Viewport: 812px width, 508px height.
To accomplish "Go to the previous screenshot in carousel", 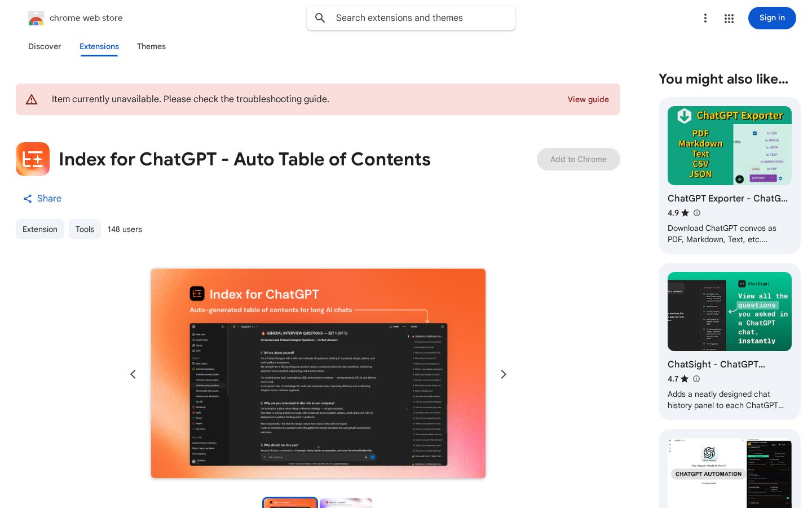I will click(133, 374).
